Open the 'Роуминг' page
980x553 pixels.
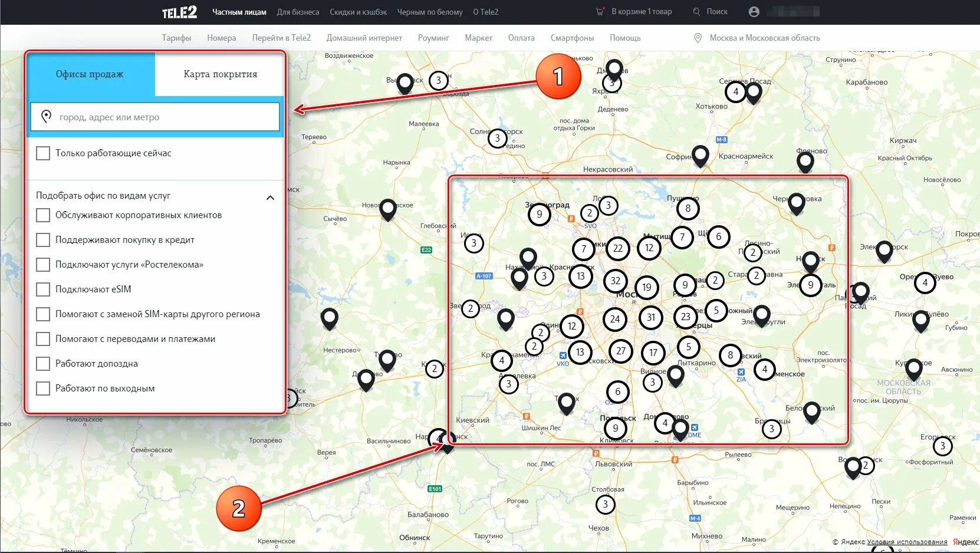tap(433, 38)
